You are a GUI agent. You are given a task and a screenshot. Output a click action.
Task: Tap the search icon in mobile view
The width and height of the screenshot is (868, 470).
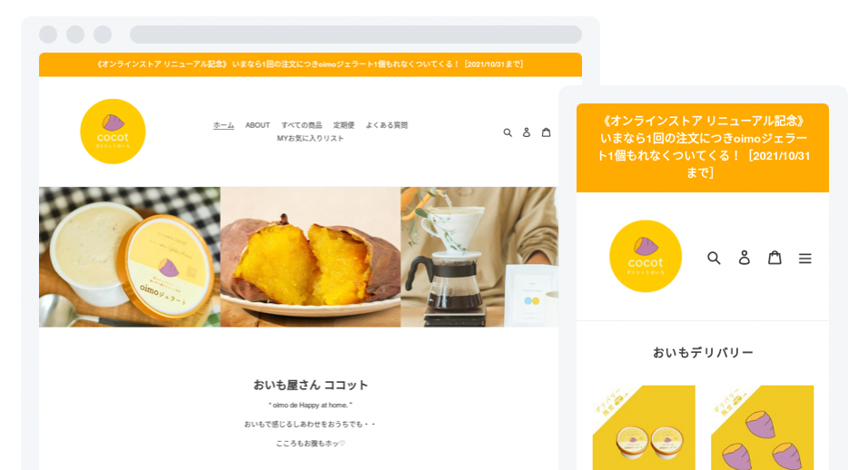pyautogui.click(x=714, y=258)
